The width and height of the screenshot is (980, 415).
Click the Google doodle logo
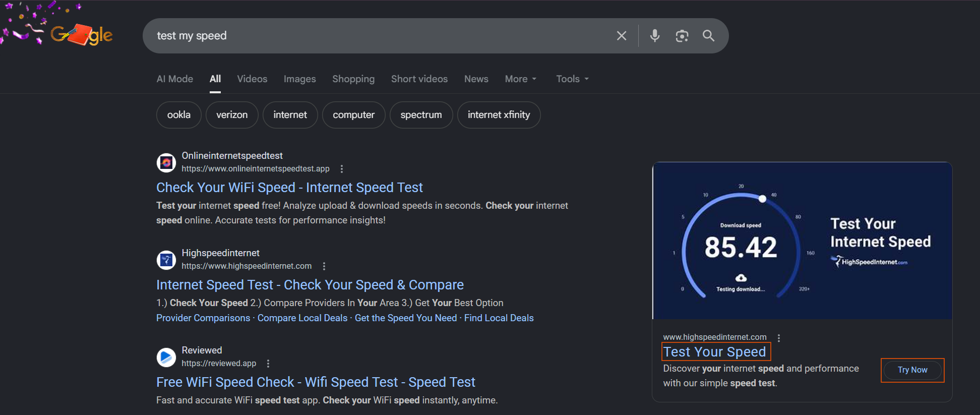(82, 35)
